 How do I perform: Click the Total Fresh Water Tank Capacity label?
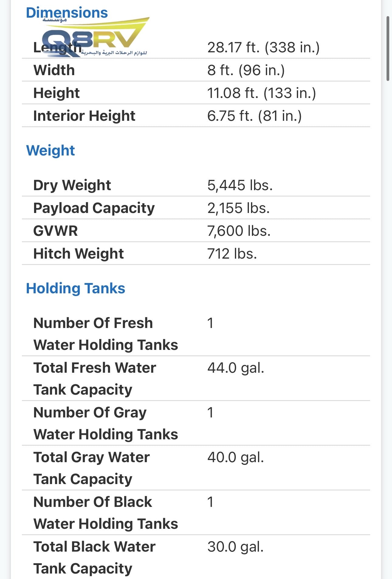(x=95, y=378)
